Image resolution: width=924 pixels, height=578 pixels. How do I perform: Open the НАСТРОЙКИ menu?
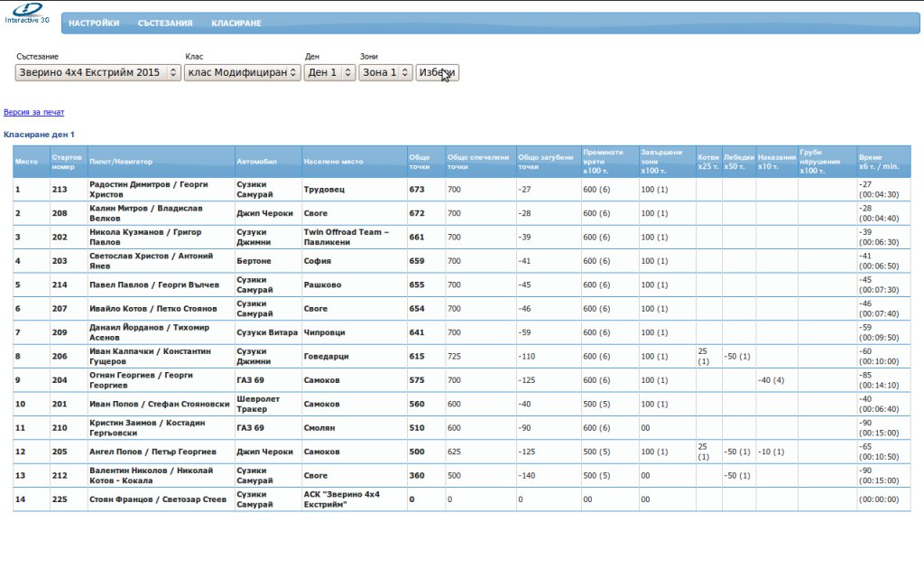coord(94,23)
